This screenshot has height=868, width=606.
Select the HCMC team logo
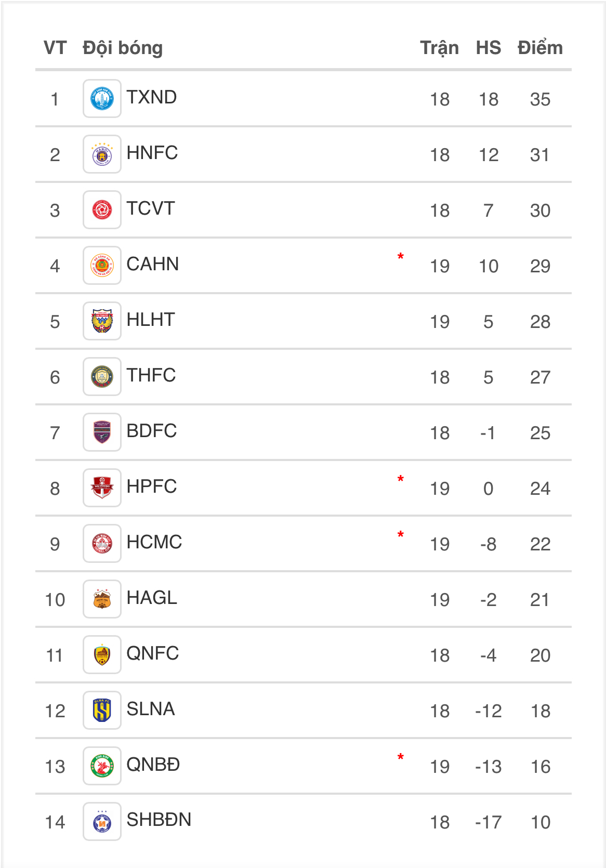click(x=102, y=543)
